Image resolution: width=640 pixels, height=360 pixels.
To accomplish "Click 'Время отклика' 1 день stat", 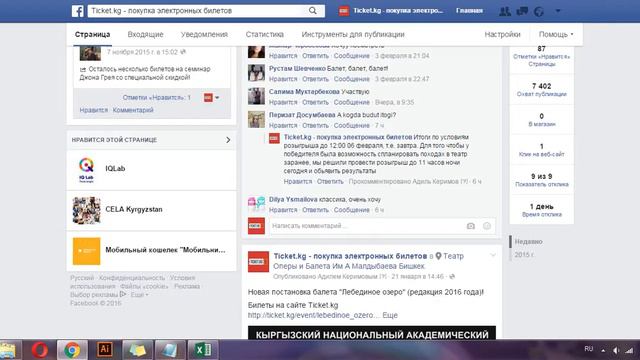I will 542,210.
